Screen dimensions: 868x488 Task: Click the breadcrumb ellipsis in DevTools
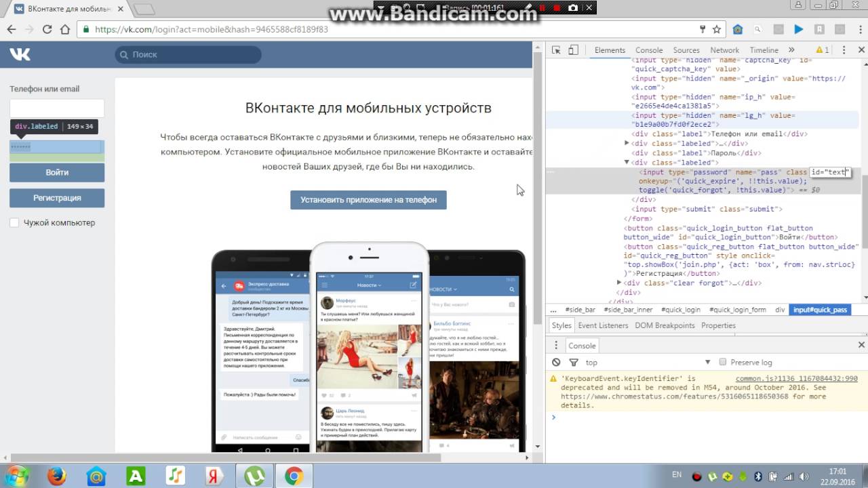553,310
